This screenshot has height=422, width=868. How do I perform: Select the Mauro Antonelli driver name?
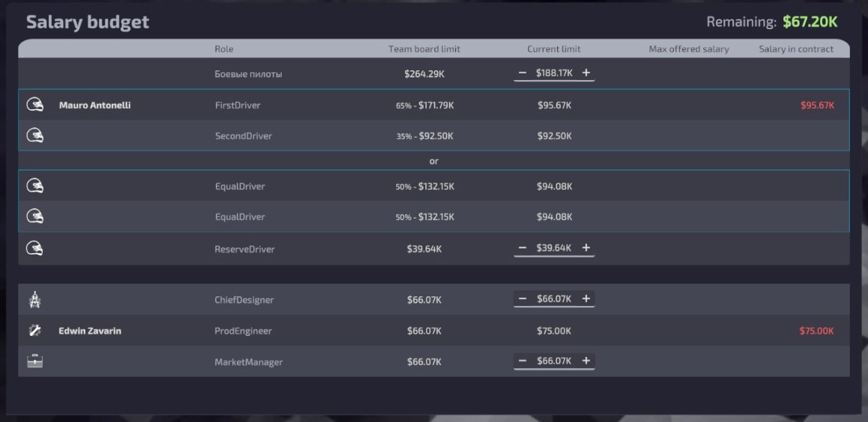(x=94, y=105)
